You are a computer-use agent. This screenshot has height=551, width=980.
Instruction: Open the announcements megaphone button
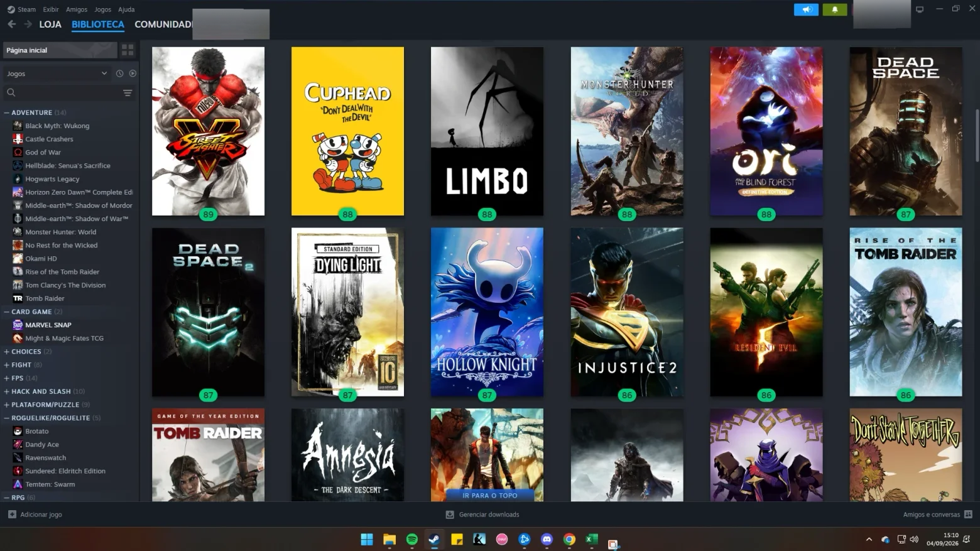tap(806, 9)
